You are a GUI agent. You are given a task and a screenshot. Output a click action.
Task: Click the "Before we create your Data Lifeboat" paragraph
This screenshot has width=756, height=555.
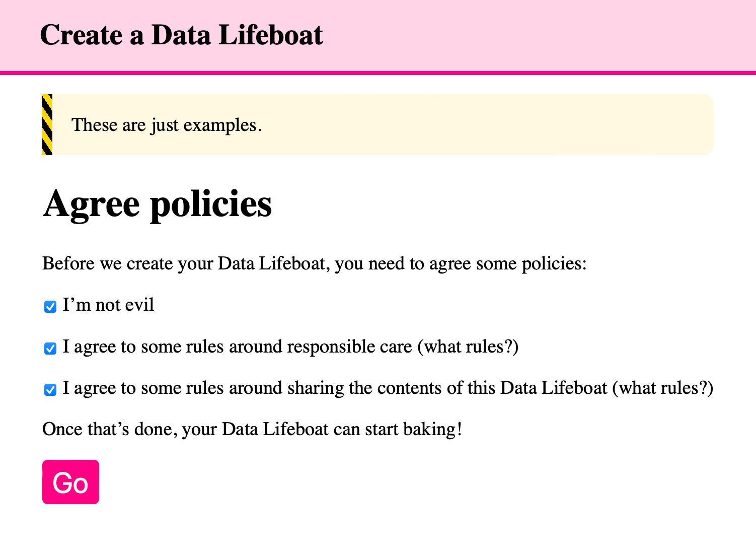(x=314, y=264)
